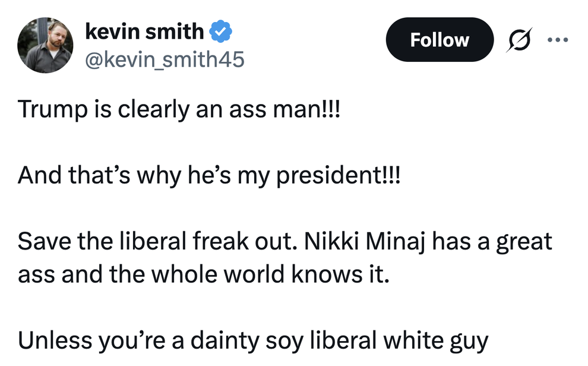Screen dimensions: 588x366
Task: Click the "Save the liberal freak out." sentence
Action: (x=157, y=241)
